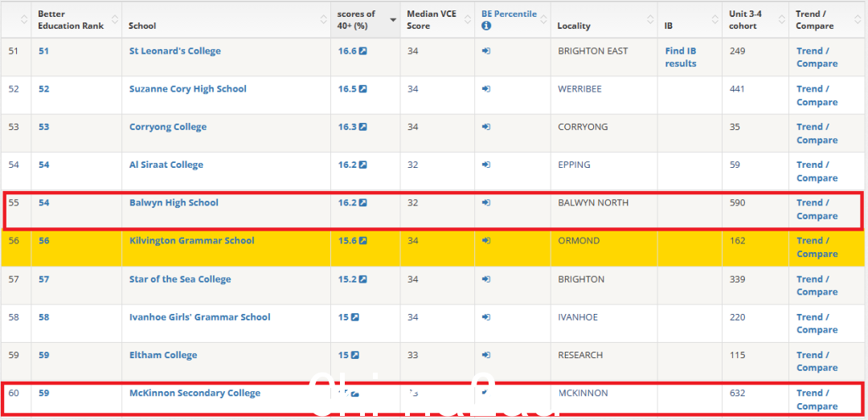
Task: Click external-link icon beside Suzanne Cory 16.5 score
Action: coord(362,89)
